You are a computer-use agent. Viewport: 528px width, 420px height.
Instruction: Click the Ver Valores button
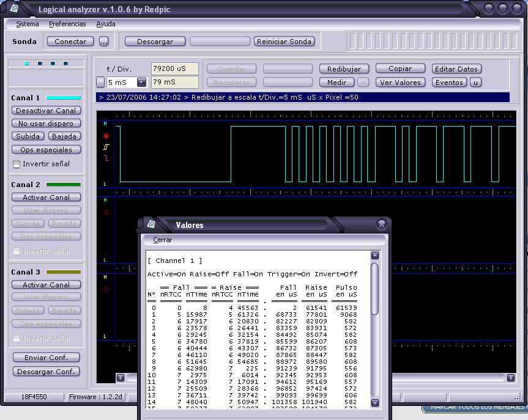(400, 83)
